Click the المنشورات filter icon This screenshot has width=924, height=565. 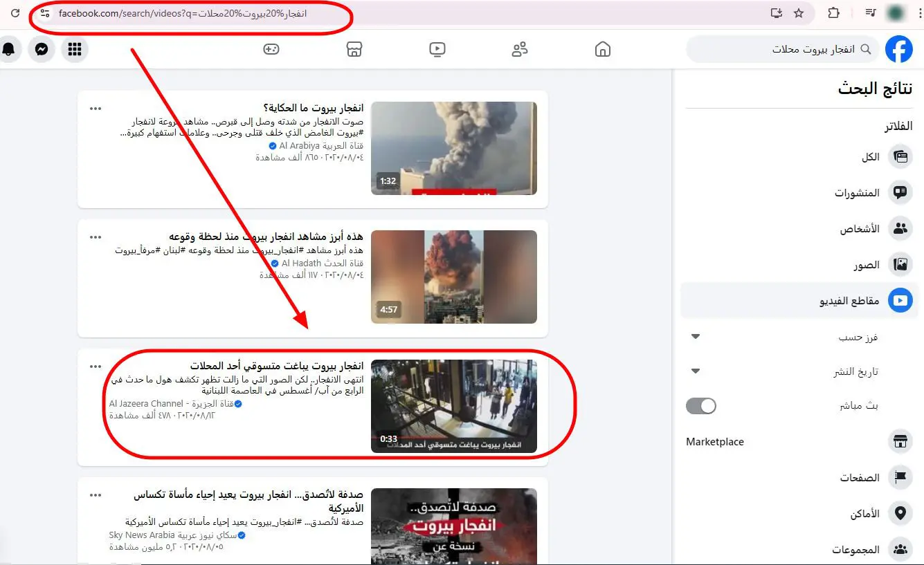(900, 192)
